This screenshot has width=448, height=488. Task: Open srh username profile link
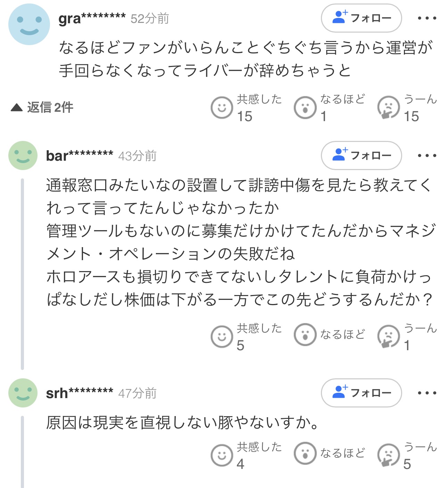tap(80, 393)
